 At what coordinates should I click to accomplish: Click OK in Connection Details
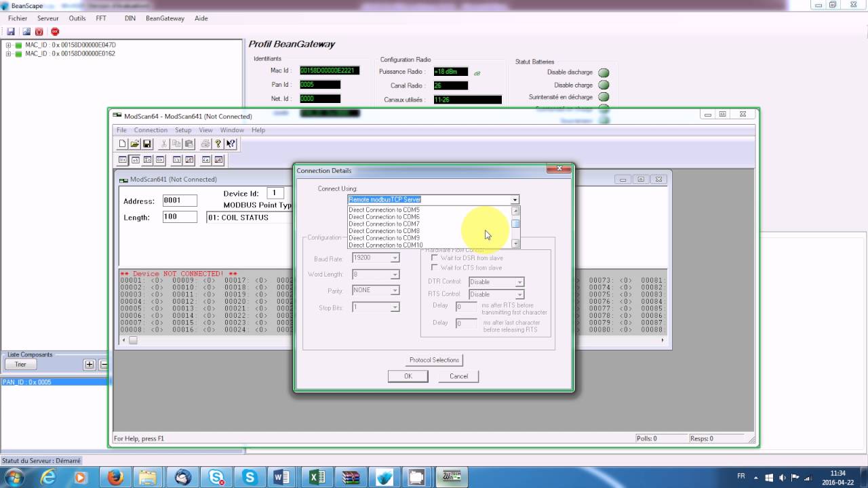click(x=408, y=376)
